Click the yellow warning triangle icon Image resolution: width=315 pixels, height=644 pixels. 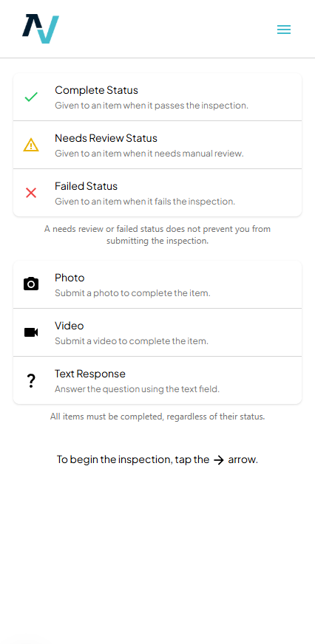[x=31, y=145]
